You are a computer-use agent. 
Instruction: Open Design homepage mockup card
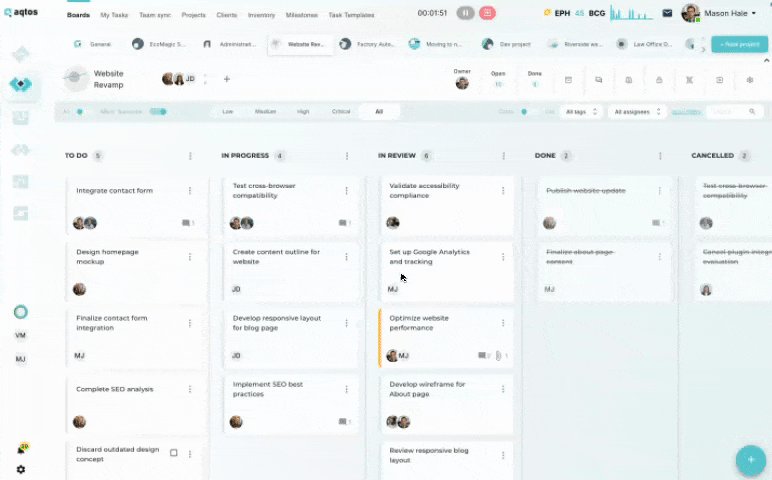click(136, 271)
